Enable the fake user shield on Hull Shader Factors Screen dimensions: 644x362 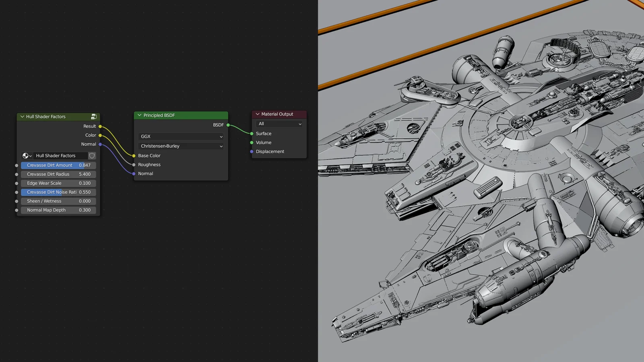tap(92, 156)
